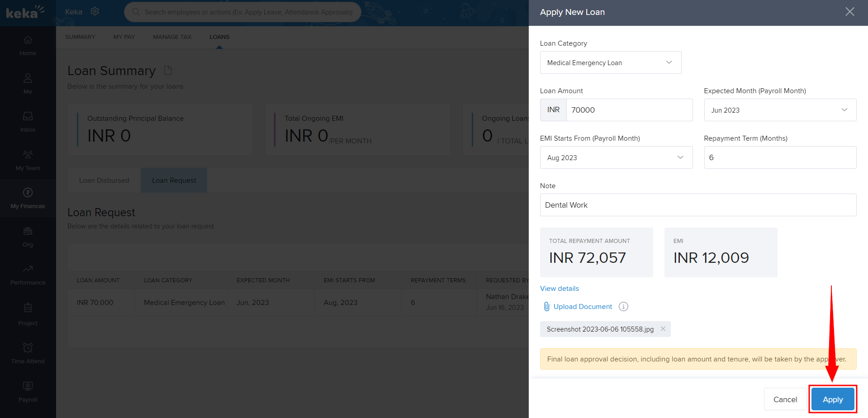The image size is (868, 418).
Task: Click the Apply button
Action: [832, 399]
